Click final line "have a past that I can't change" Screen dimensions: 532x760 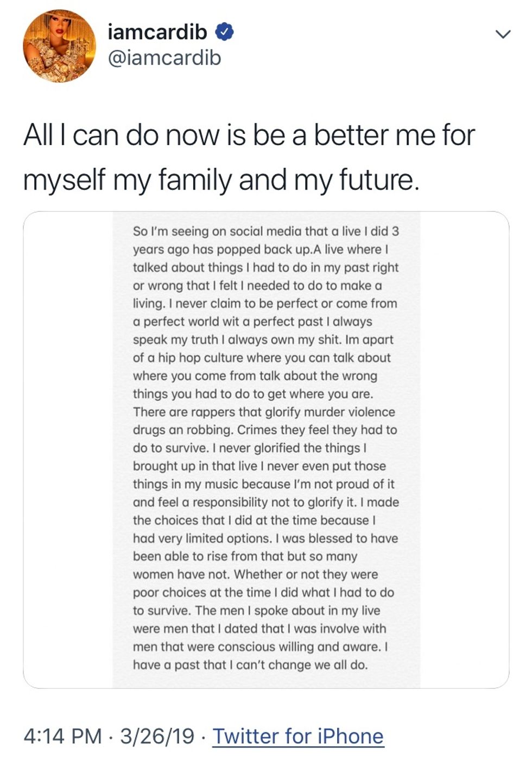[x=250, y=664]
